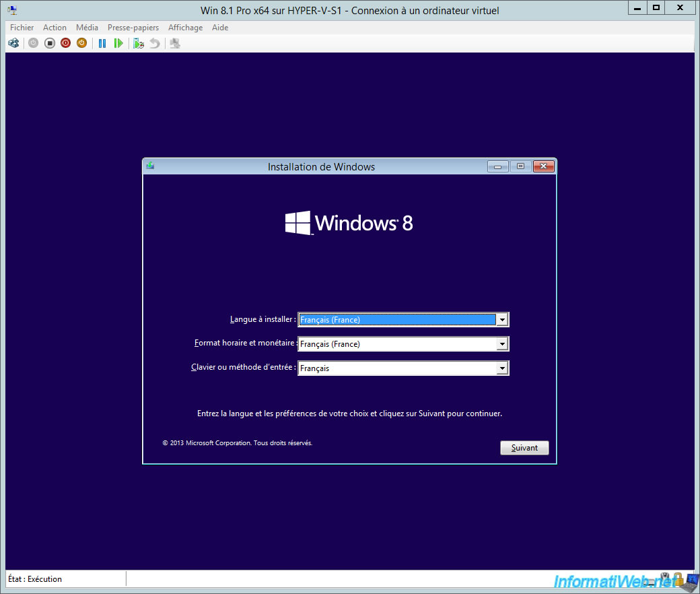Save VM state using the orange icon
This screenshot has height=594, width=700.
point(81,43)
